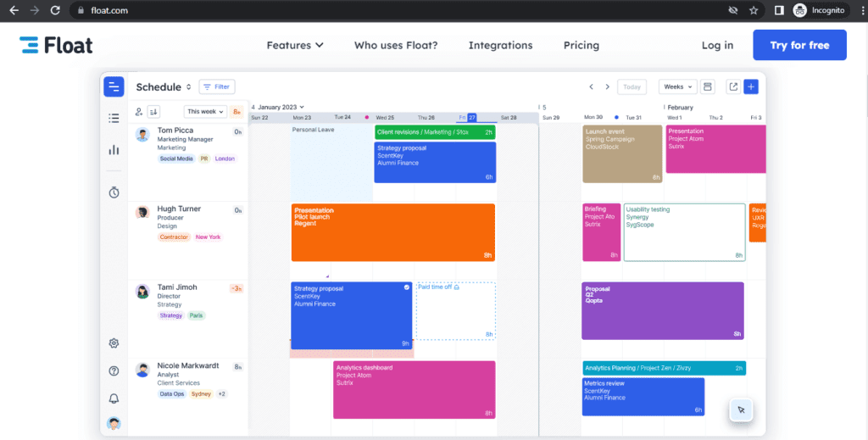Open the settings gear in sidebar

114,343
